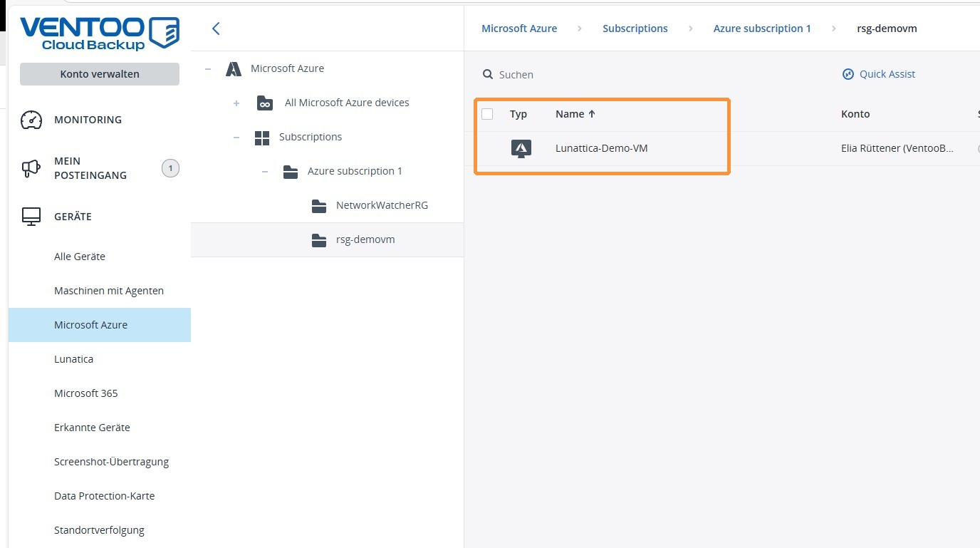Open Quick Assist link
The image size is (980, 548).
(887, 74)
